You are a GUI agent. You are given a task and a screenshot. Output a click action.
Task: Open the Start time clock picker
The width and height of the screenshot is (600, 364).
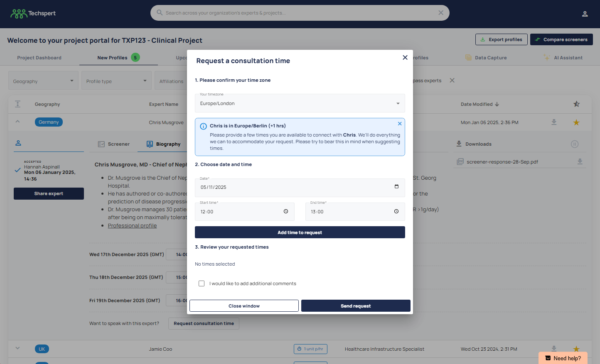pos(286,212)
